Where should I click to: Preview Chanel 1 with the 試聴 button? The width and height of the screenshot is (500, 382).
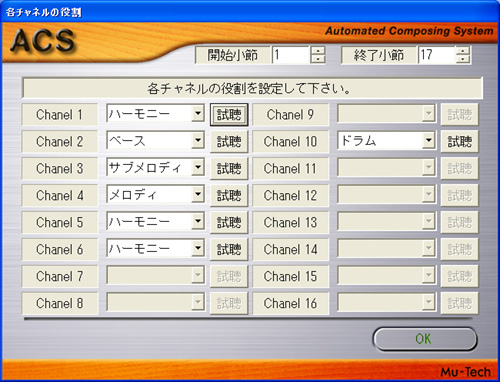click(x=229, y=115)
